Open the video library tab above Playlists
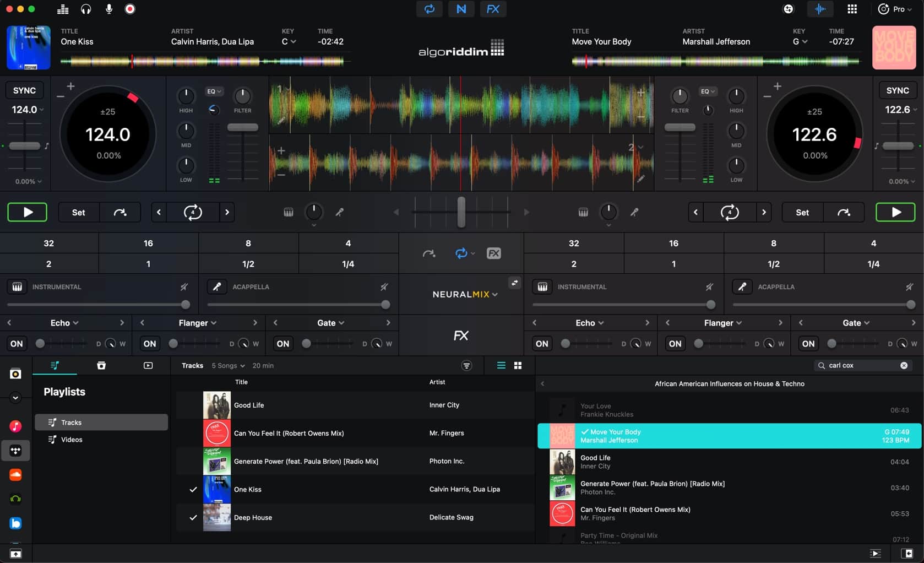Image resolution: width=924 pixels, height=563 pixels. [x=148, y=365]
